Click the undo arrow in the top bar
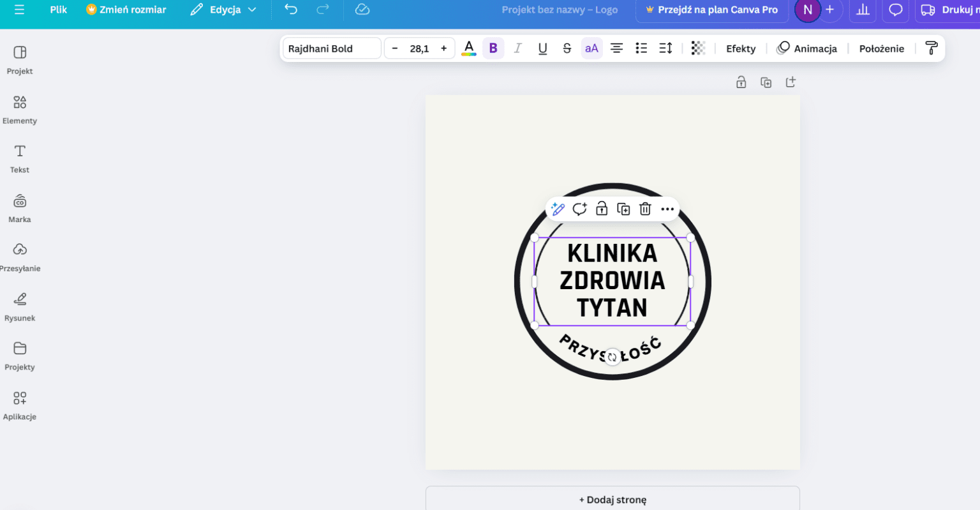980x510 pixels. (x=290, y=10)
